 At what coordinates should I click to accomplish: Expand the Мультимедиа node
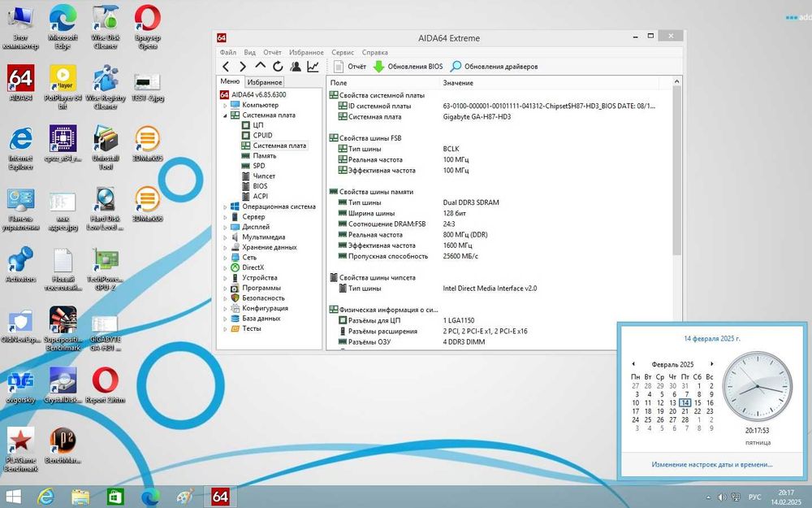[x=225, y=237]
